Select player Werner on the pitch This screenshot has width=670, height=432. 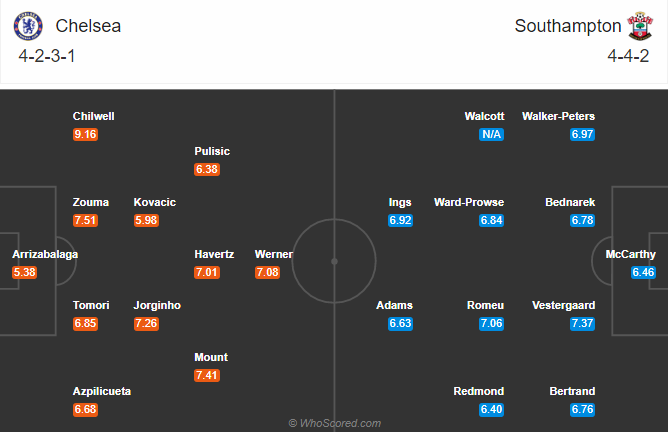pos(274,254)
